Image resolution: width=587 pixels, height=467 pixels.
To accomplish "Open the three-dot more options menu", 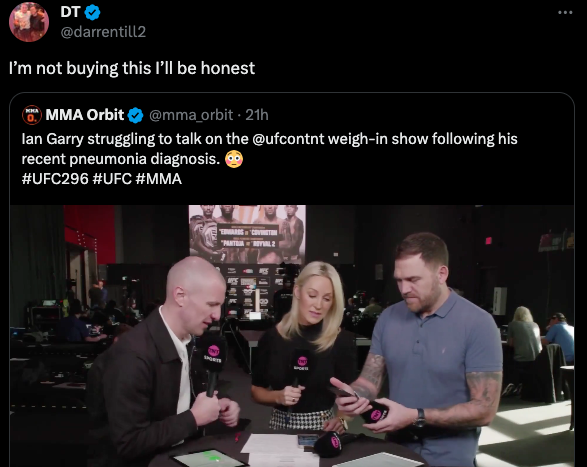I will tap(565, 12).
